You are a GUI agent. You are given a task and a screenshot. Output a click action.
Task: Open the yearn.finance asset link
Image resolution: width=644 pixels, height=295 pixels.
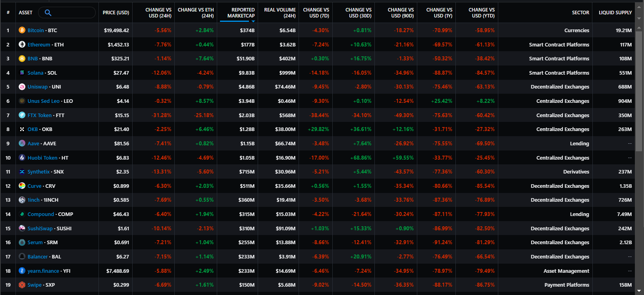click(43, 271)
